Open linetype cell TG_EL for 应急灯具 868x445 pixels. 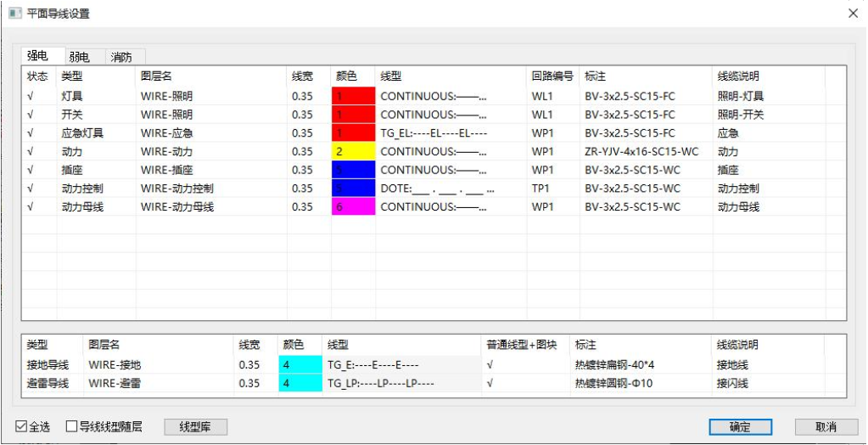click(450, 133)
